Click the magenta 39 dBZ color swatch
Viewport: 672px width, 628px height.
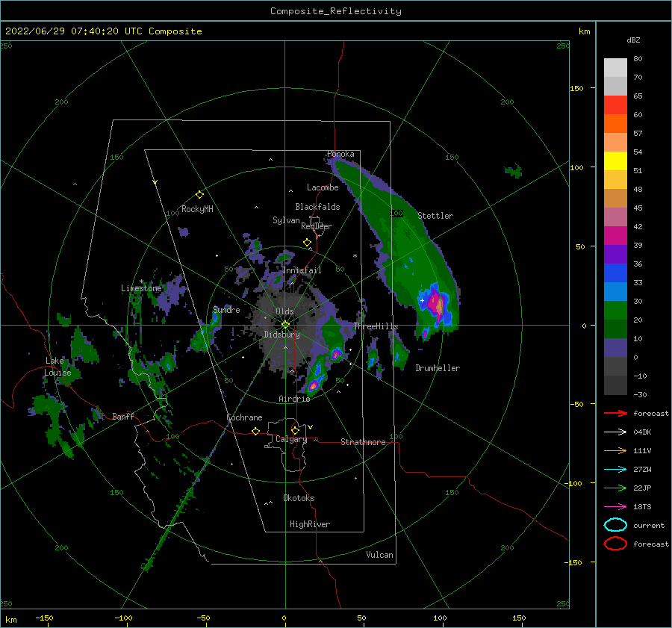coord(615,236)
